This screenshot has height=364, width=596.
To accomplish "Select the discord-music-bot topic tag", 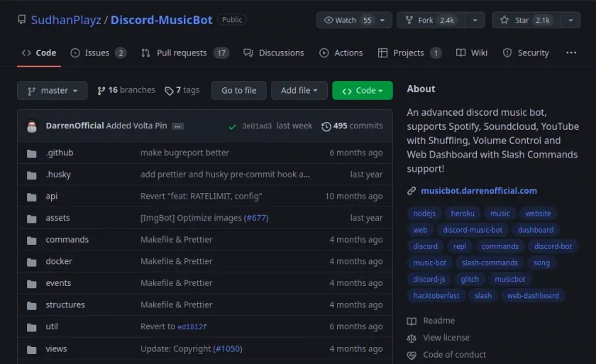I will [473, 230].
